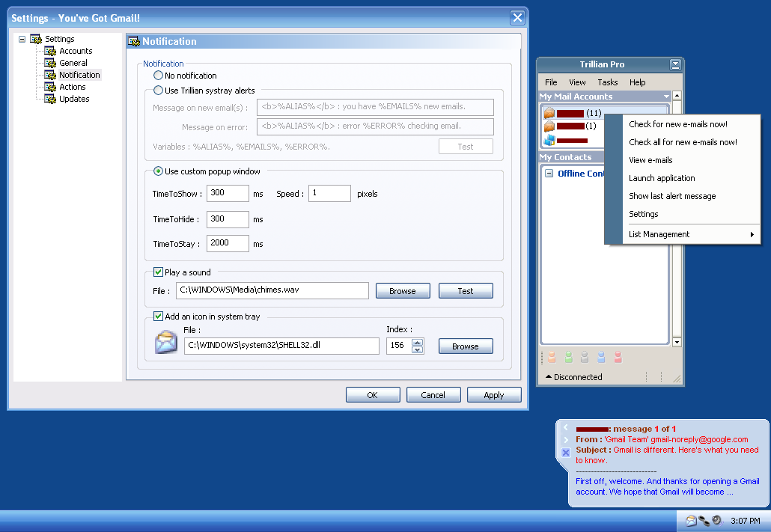Dismiss the Gmail alert popup with X
The height and width of the screenshot is (532, 771).
click(566, 453)
